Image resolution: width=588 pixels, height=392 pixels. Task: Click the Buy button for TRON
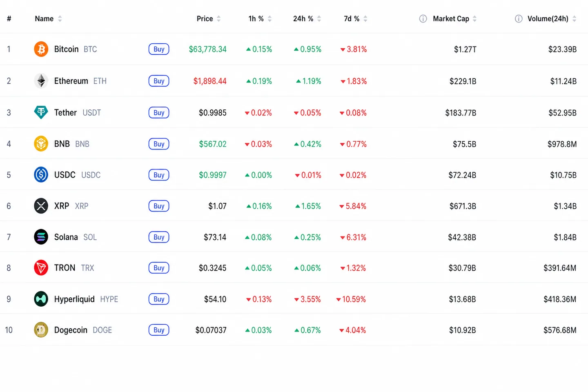pos(159,268)
